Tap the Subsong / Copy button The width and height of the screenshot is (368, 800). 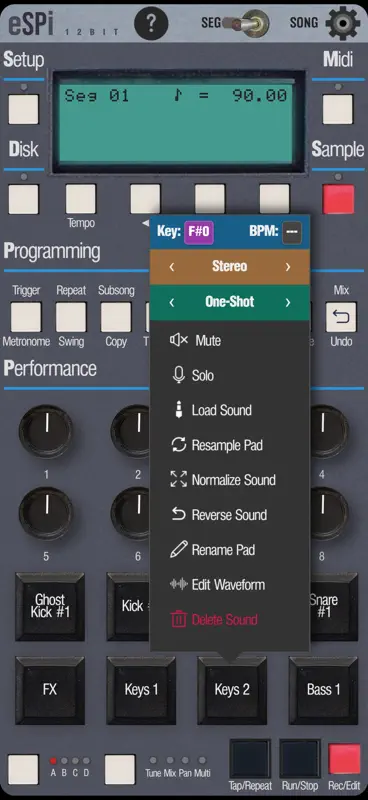tap(116, 316)
